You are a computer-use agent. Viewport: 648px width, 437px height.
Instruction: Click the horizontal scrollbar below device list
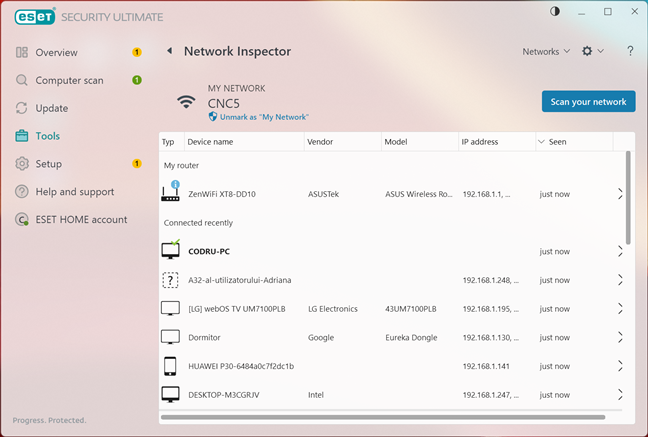pos(383,417)
